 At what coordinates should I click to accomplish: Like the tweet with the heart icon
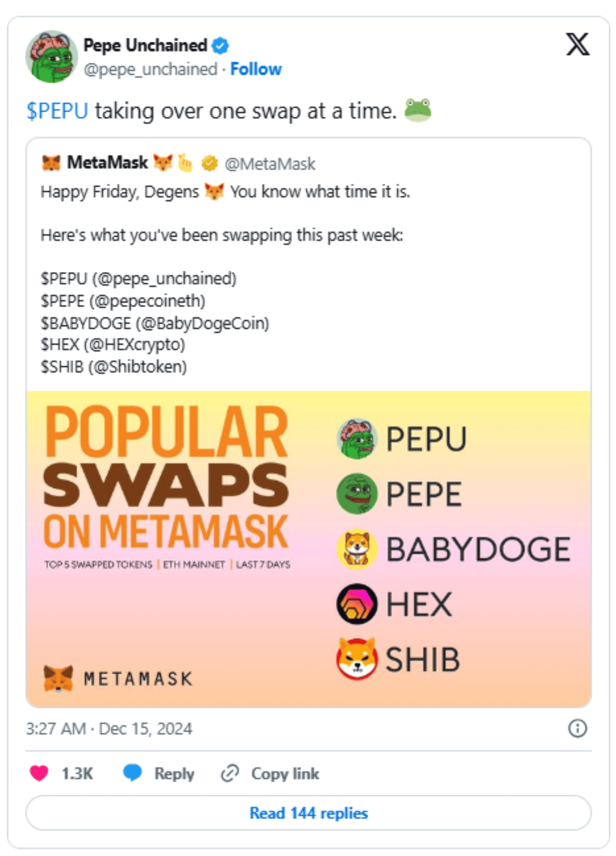pyautogui.click(x=39, y=773)
